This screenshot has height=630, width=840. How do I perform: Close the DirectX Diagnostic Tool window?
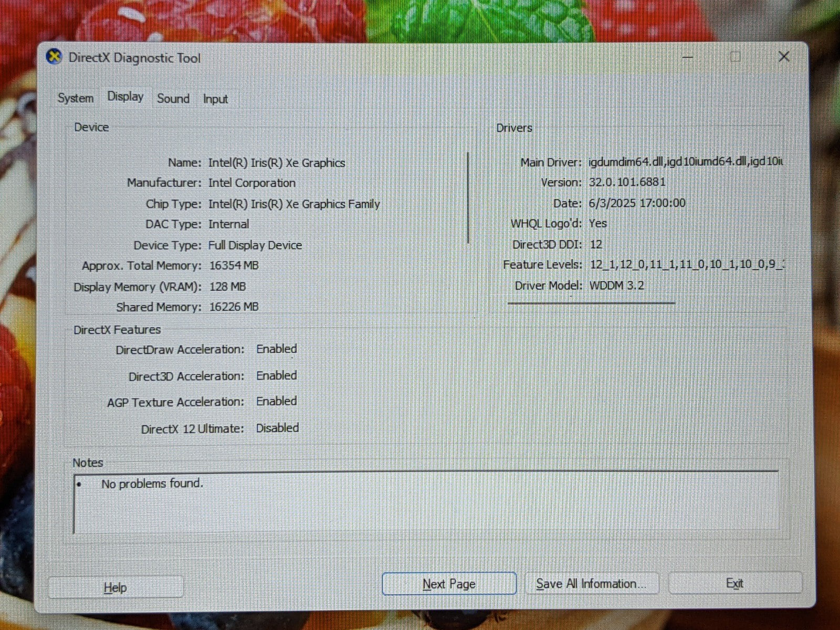tap(784, 57)
